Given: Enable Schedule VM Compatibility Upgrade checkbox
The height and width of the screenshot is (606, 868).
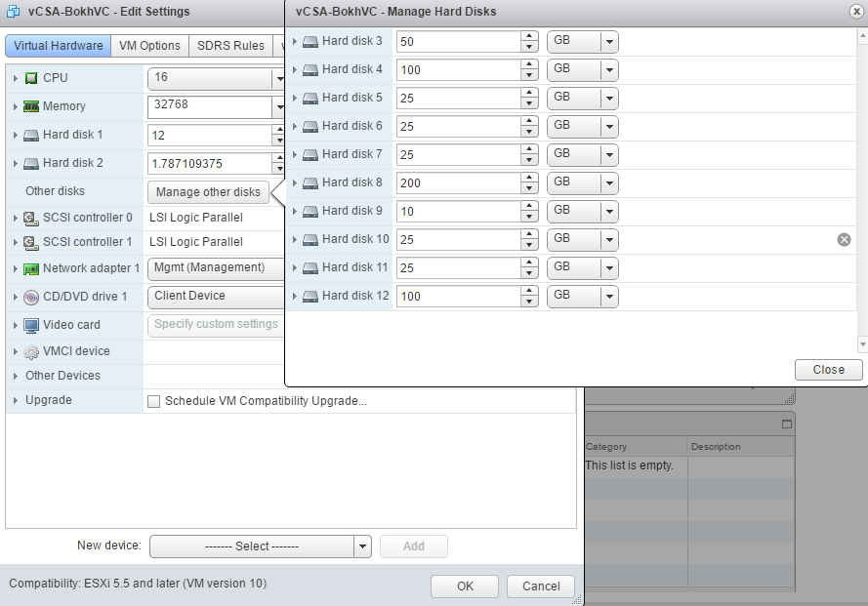Looking at the screenshot, I should (153, 401).
